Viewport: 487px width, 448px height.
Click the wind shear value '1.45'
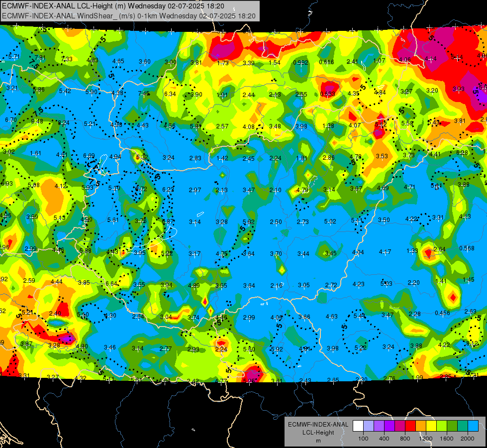pyautogui.click(x=469, y=280)
